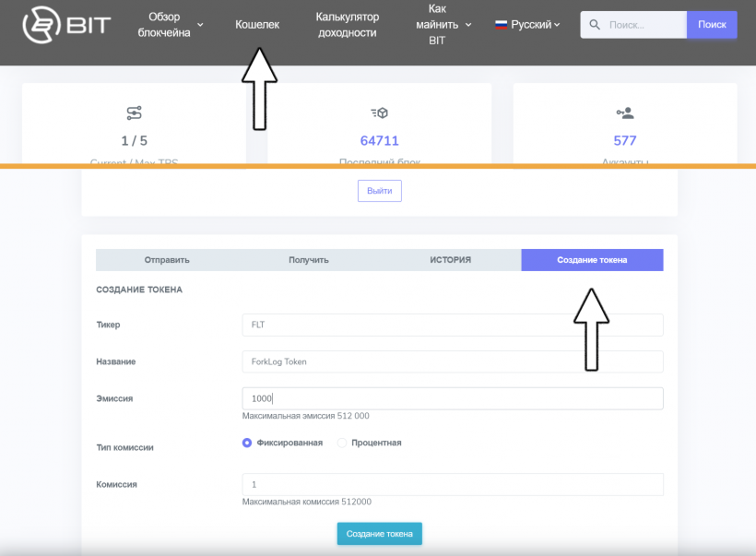756x556 pixels.
Task: Open Калькулятор доходности page
Action: [346, 25]
